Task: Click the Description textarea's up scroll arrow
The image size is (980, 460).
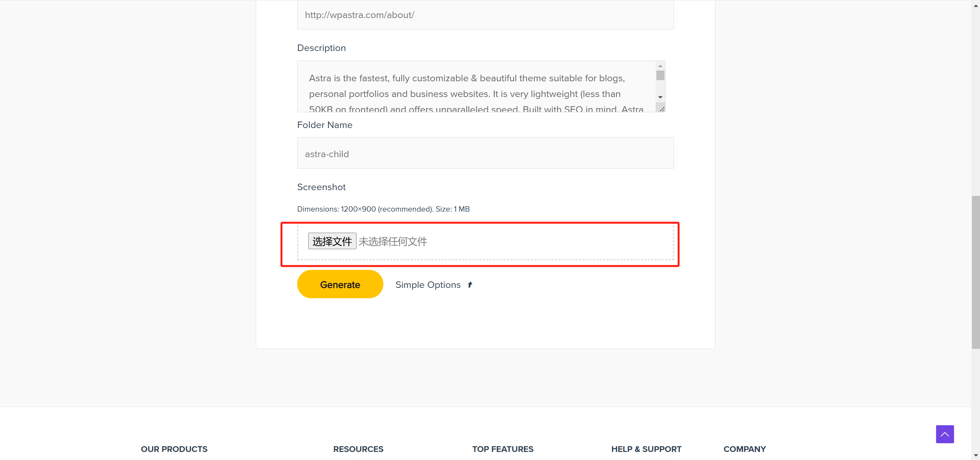Action: point(660,66)
